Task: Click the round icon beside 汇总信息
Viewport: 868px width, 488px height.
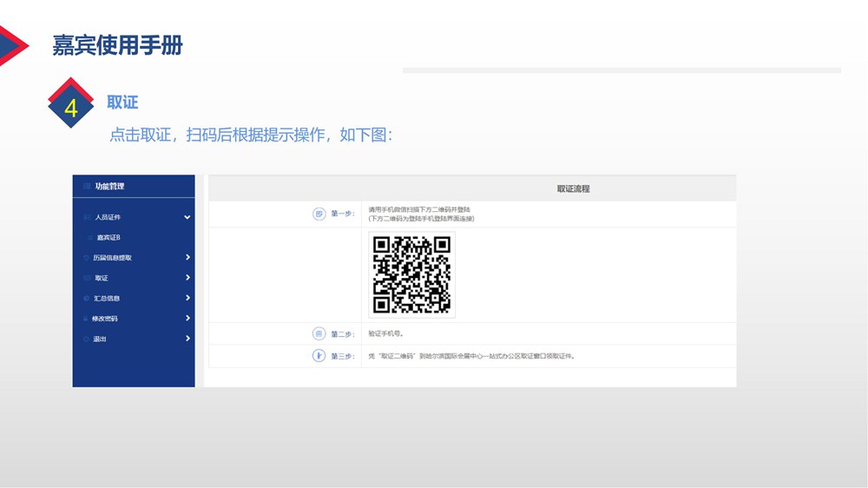Action: pos(86,298)
